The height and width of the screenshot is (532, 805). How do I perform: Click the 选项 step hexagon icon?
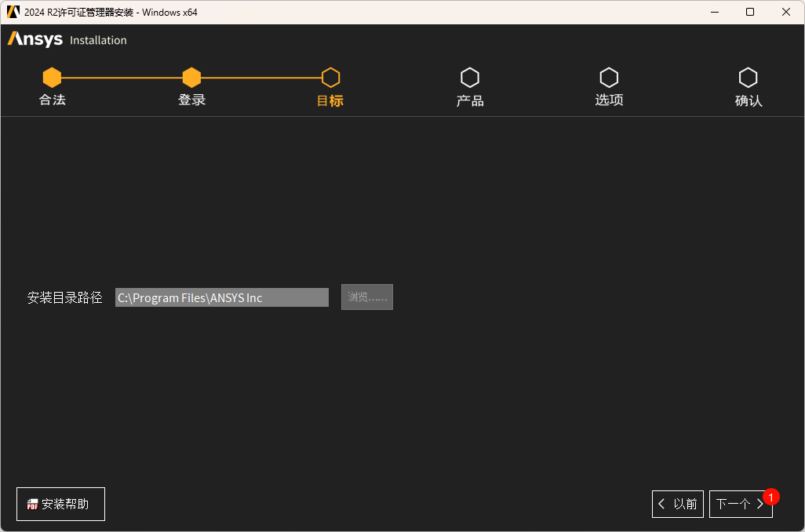609,78
